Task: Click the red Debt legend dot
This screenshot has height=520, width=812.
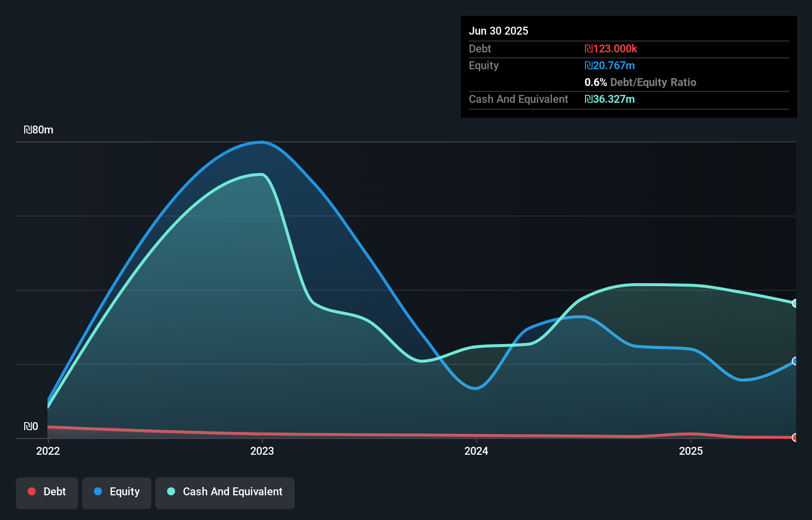Action: tap(31, 491)
